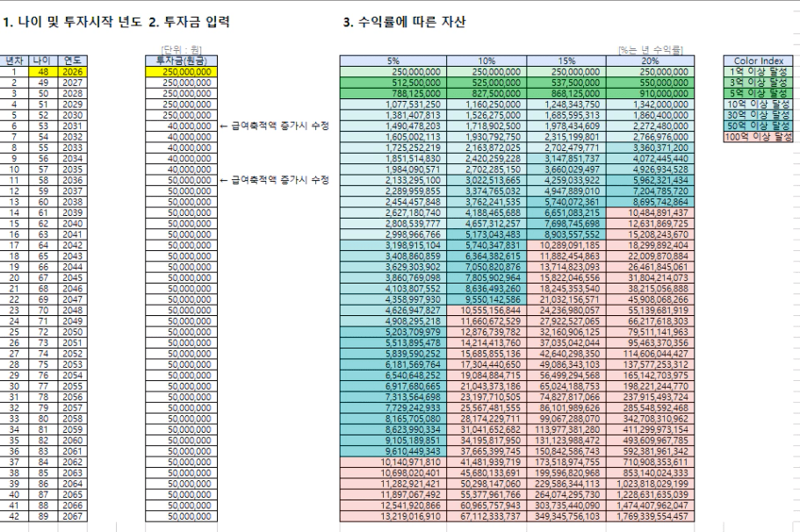Select cell 512,500,000 in the 5% column
This screenshot has width=800, height=532.
(x=393, y=83)
